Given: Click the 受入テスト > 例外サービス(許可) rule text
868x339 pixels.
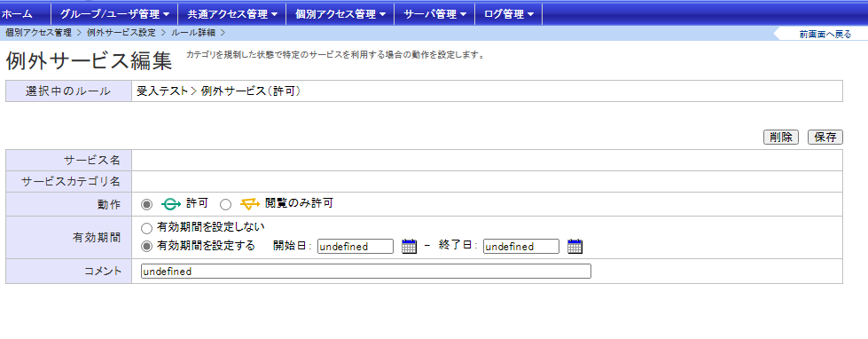Looking at the screenshot, I should coord(219,91).
